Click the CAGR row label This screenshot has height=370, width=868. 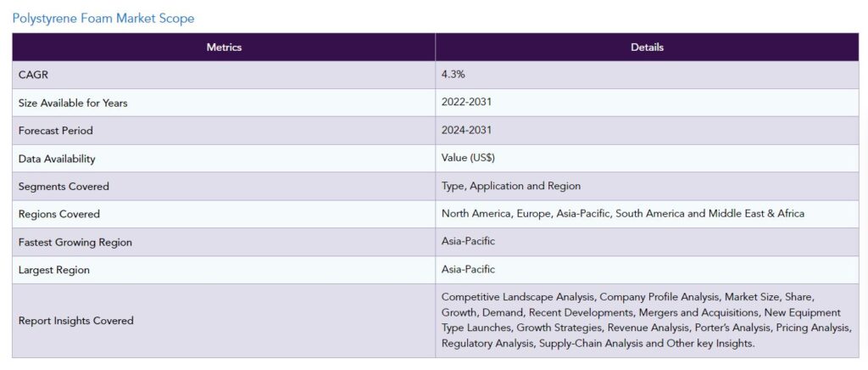[x=33, y=75]
